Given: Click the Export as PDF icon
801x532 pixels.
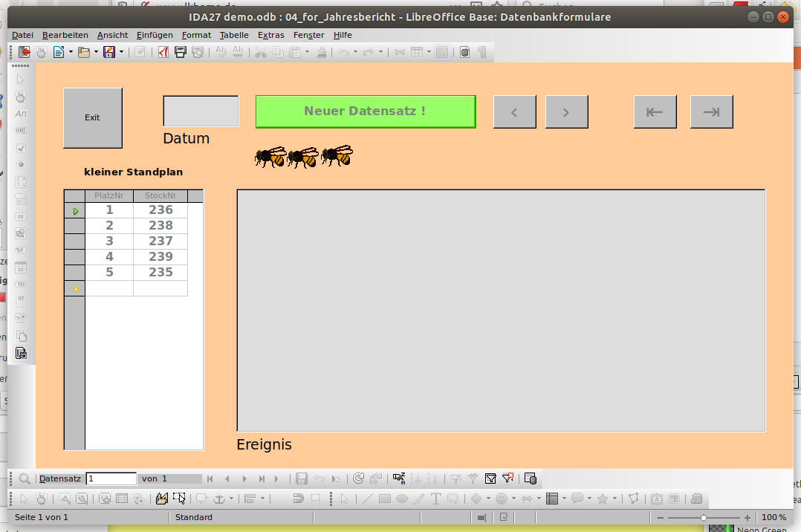Looking at the screenshot, I should pos(163,52).
